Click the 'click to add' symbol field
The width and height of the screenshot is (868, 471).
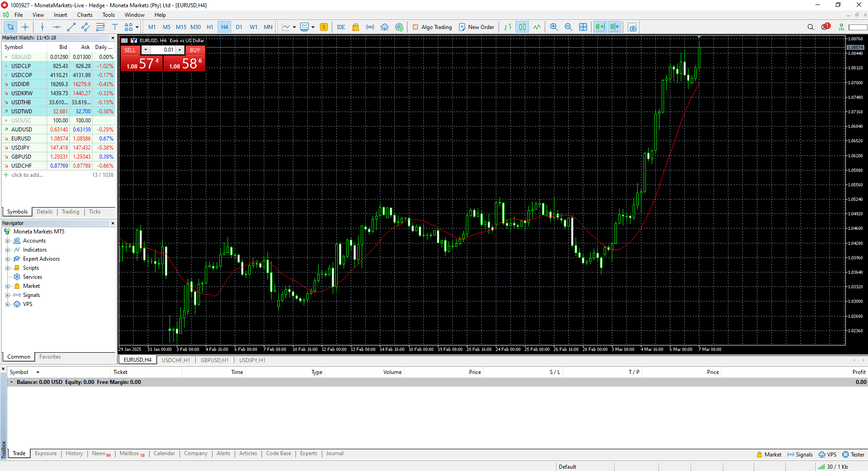click(x=27, y=175)
